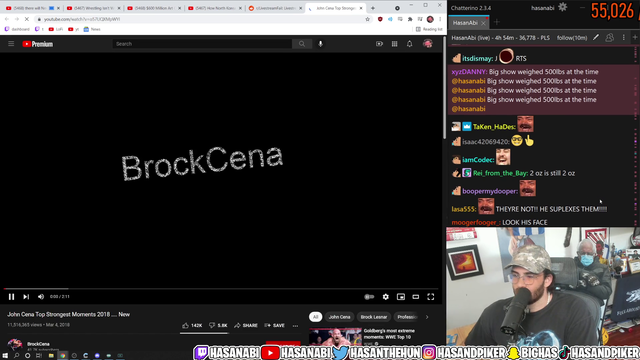This screenshot has width=640, height=360.
Task: Select the All filter chip
Action: coord(315,317)
